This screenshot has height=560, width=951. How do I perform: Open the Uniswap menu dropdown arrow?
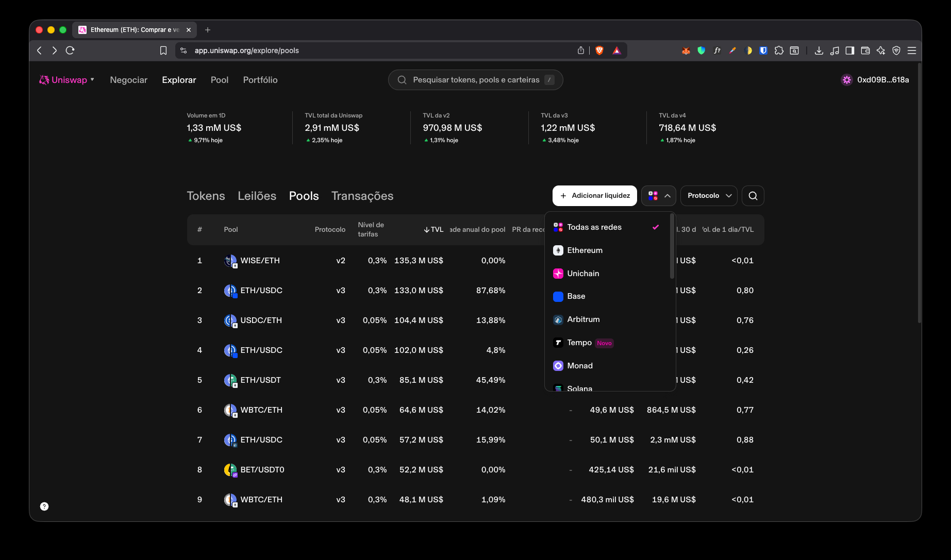[x=92, y=80]
